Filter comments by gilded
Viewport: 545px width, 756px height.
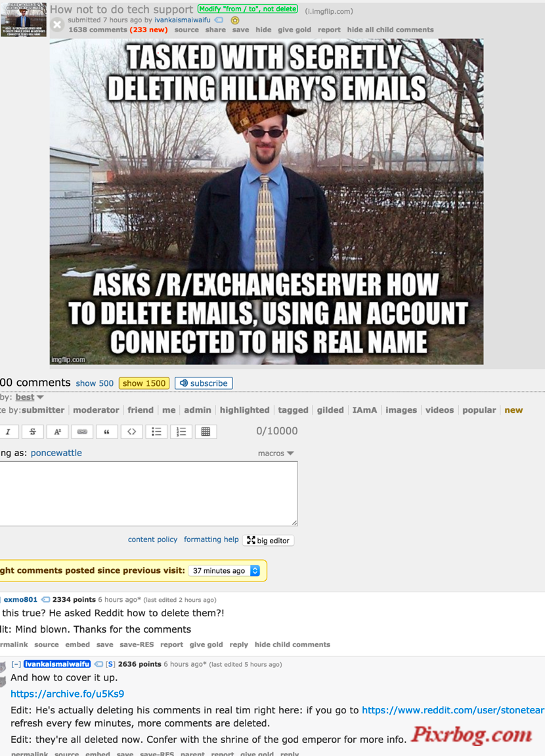tap(330, 410)
